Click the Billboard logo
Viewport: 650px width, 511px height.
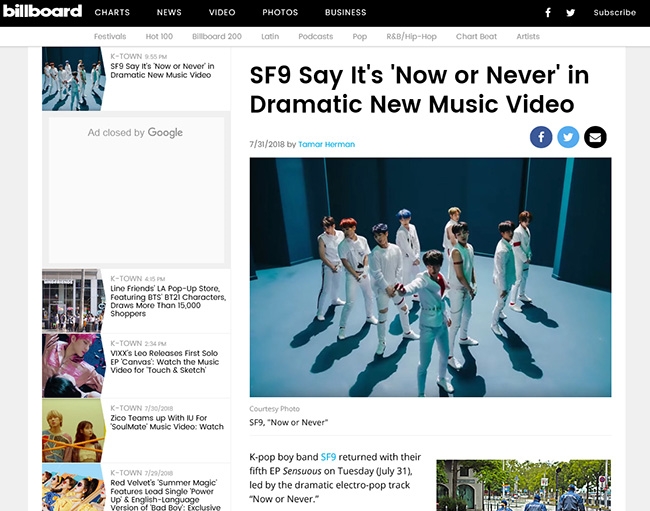point(42,12)
